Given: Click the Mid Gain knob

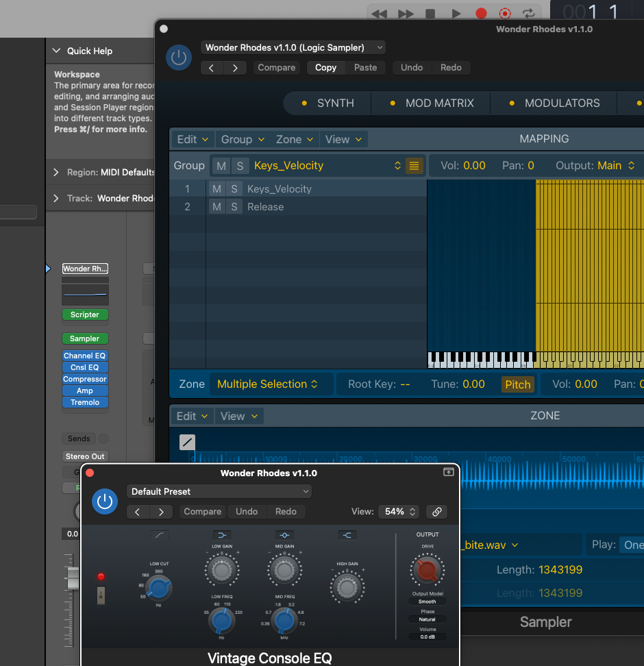Looking at the screenshot, I should click(284, 571).
